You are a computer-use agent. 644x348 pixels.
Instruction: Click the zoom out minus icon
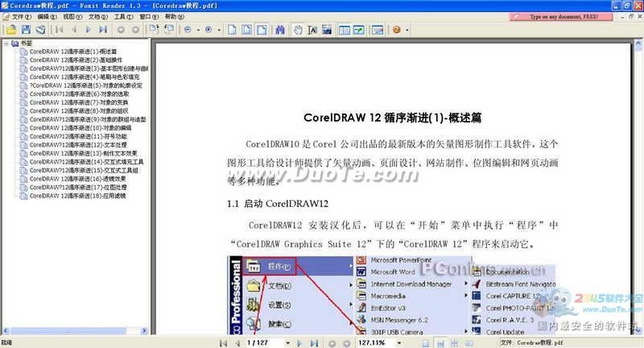[188, 30]
